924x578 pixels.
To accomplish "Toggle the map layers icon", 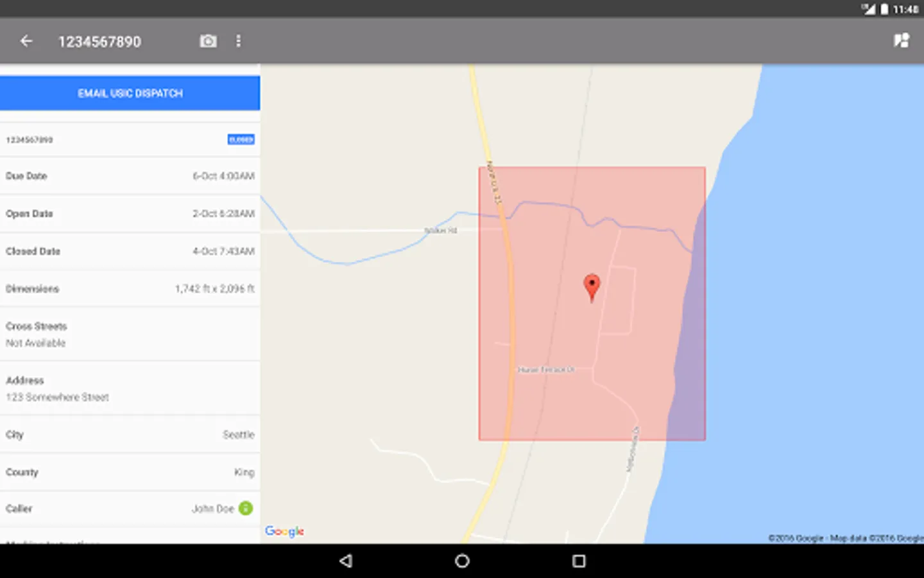I will [901, 40].
